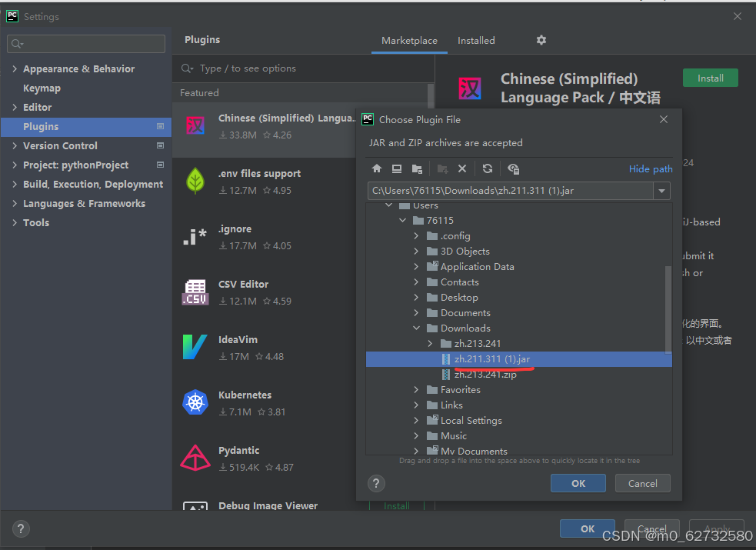This screenshot has width=756, height=550.
Task: Go to the home directory in file chooser
Action: (x=377, y=168)
